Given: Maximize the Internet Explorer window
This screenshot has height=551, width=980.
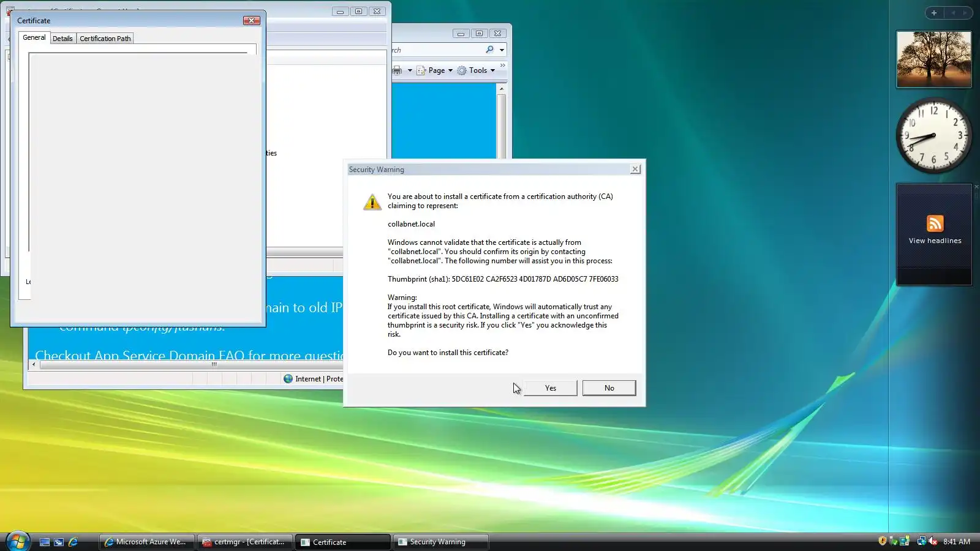Looking at the screenshot, I should [479, 33].
